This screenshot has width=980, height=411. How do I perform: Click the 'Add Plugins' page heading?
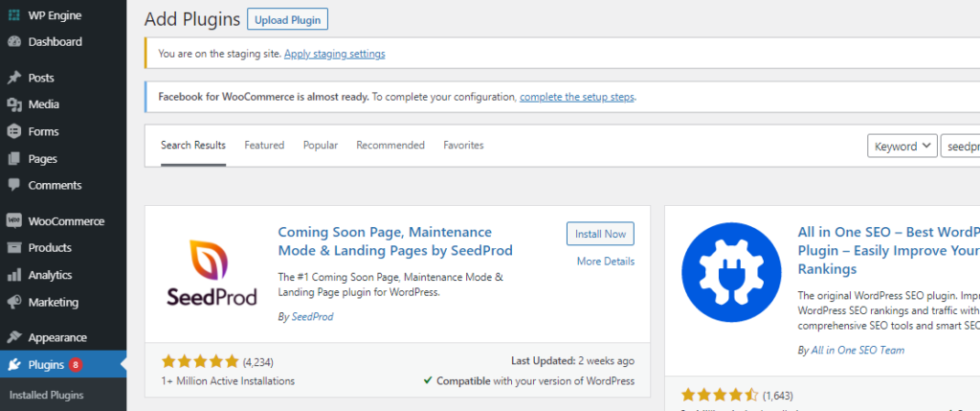[x=192, y=19]
